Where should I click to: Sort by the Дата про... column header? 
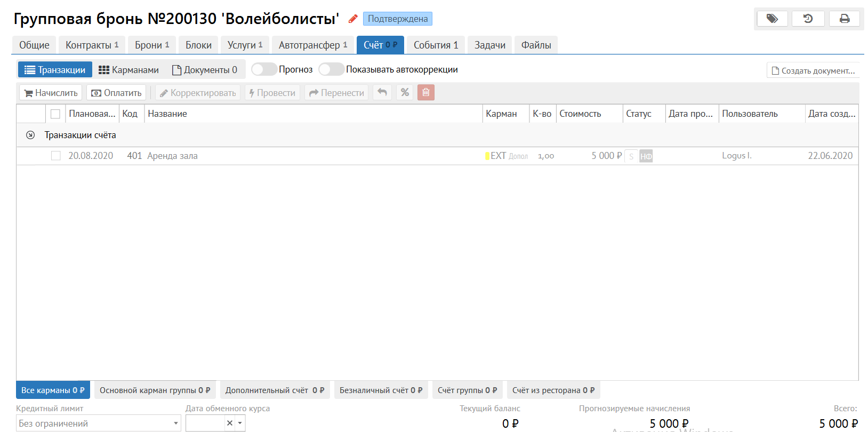pos(691,114)
